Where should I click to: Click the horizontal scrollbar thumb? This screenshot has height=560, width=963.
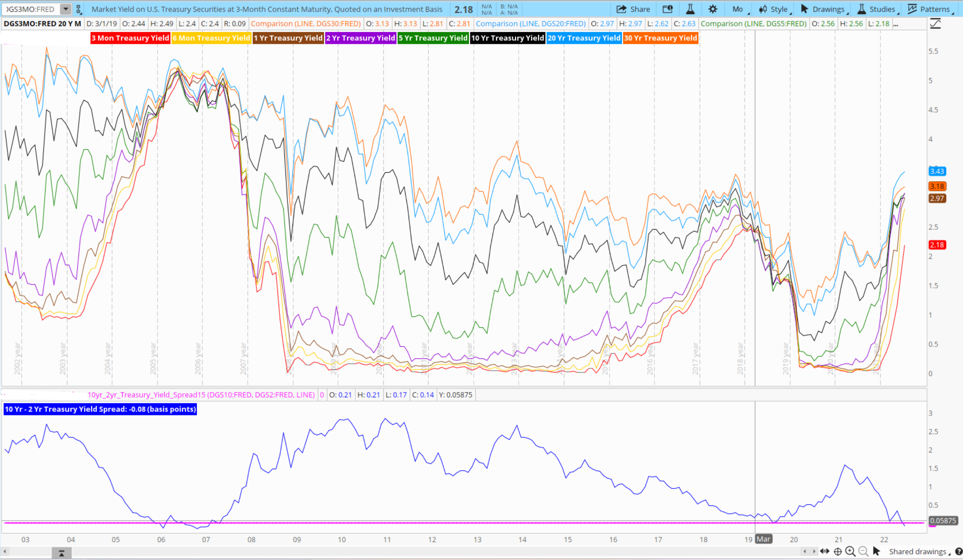(61, 552)
